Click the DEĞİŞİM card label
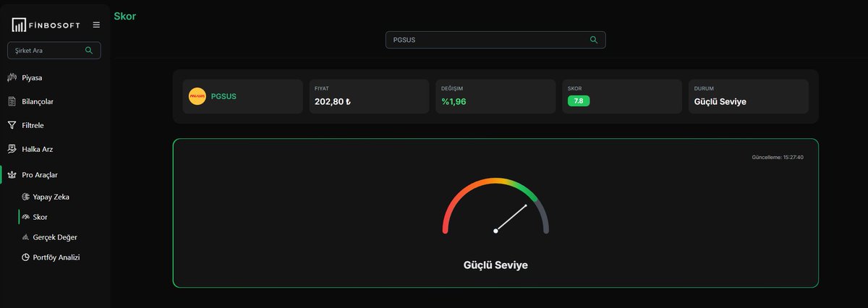The height and width of the screenshot is (308, 868). 452,88
